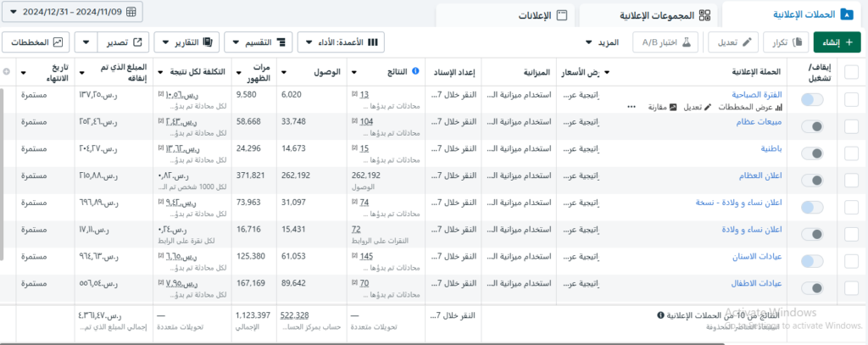Open the التكلفة لكل نتيجة column arrow
The width and height of the screenshot is (868, 345).
point(161,72)
